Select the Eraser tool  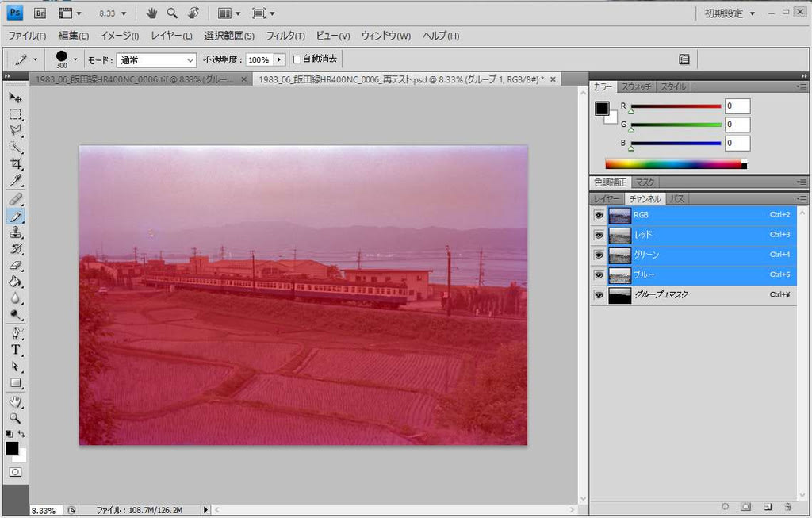pos(15,266)
